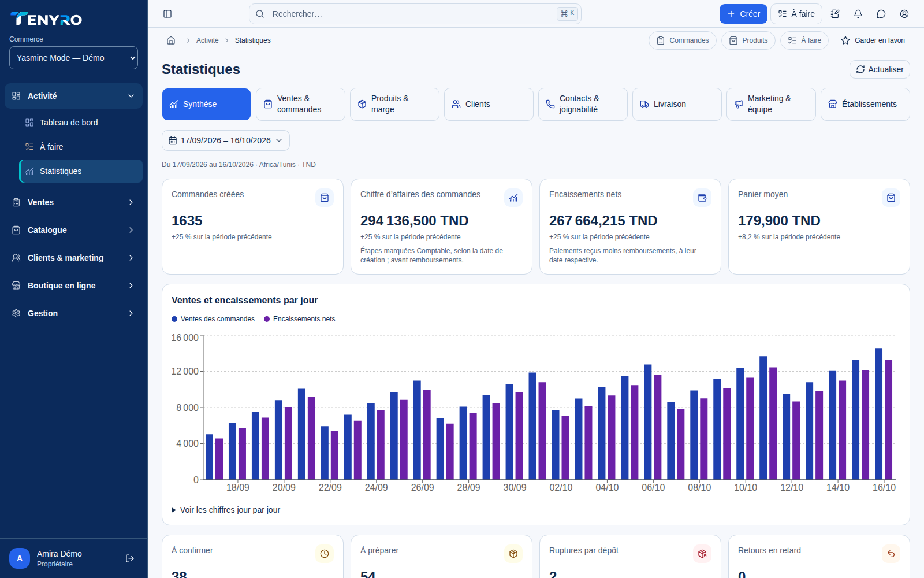This screenshot has height=578, width=924.
Task: Click the Commandes créées card icon
Action: (325, 198)
